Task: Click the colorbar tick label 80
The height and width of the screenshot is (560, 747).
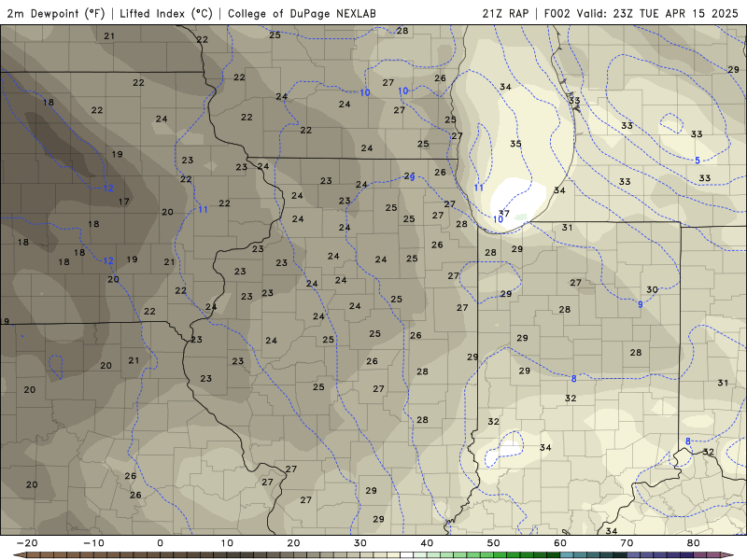Action: [x=694, y=543]
